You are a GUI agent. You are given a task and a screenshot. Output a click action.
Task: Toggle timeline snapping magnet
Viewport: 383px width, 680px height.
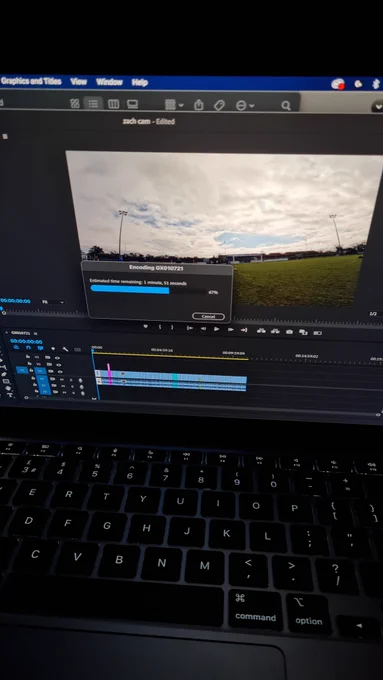click(28, 347)
